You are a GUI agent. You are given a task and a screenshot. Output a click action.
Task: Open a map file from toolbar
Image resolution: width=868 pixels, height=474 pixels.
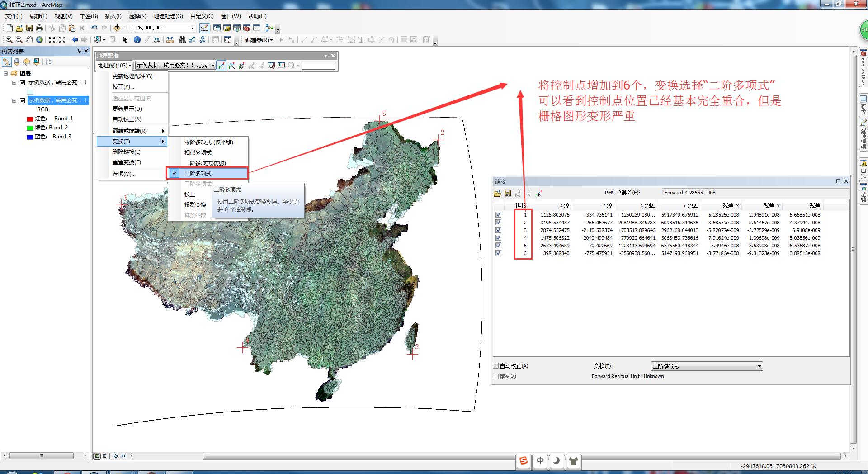tap(19, 28)
